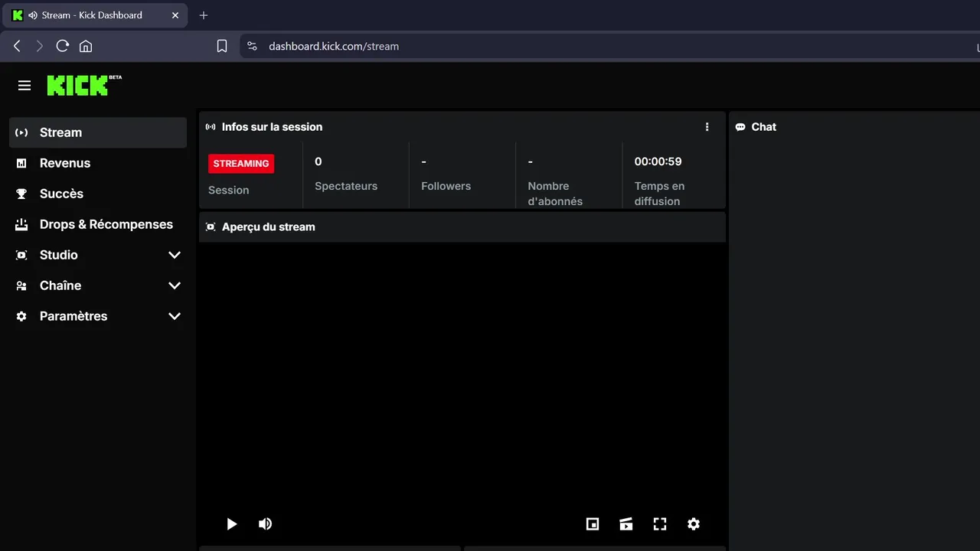Click the site settings icon in address bar
980x551 pixels.
pyautogui.click(x=253, y=46)
